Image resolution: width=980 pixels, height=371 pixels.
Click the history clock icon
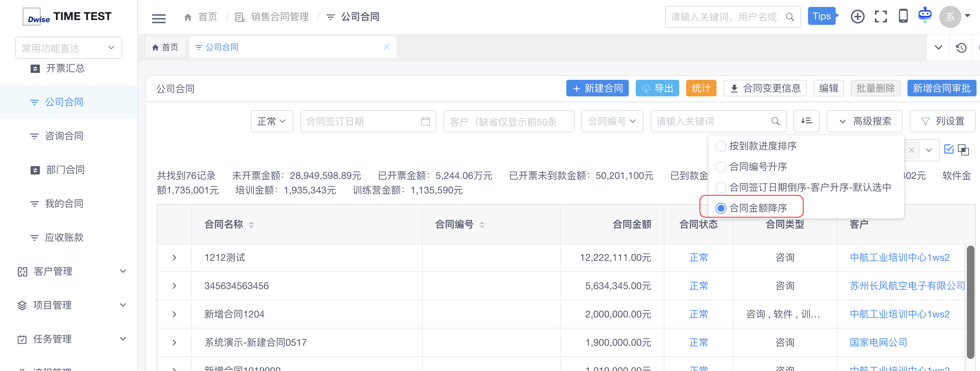961,48
